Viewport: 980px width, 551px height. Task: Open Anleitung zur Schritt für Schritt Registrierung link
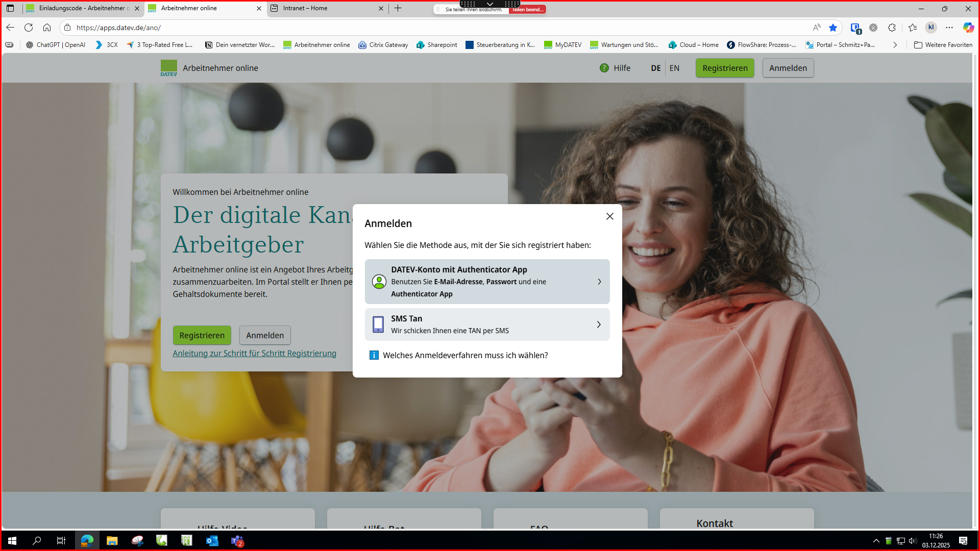254,353
